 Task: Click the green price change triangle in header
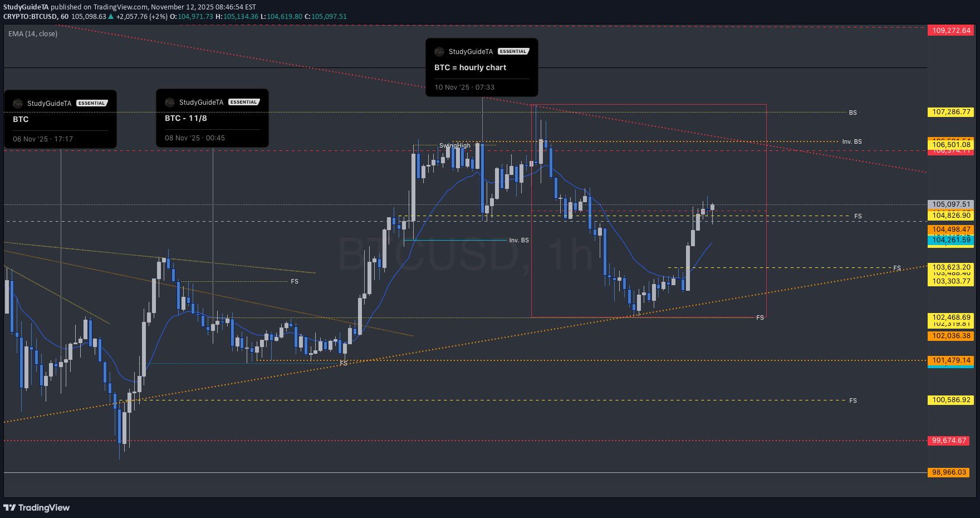pyautogui.click(x=111, y=17)
